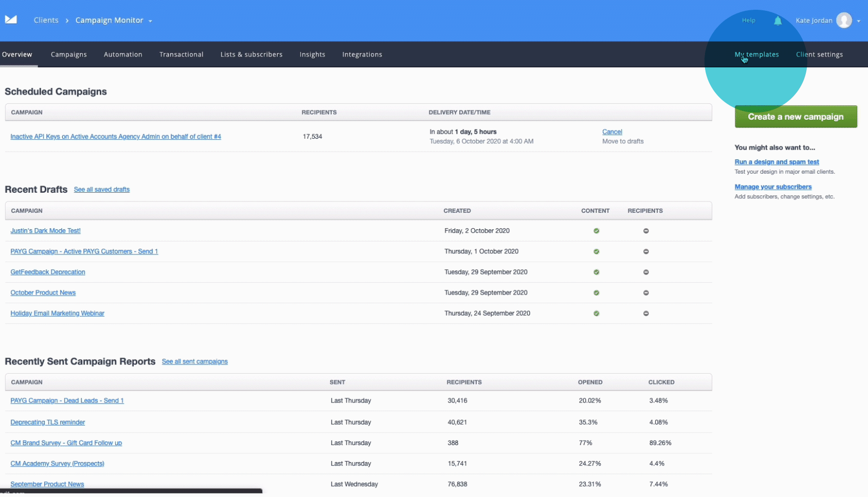Open CM Academy Survey (Prospects) report
868x497 pixels.
coord(57,464)
